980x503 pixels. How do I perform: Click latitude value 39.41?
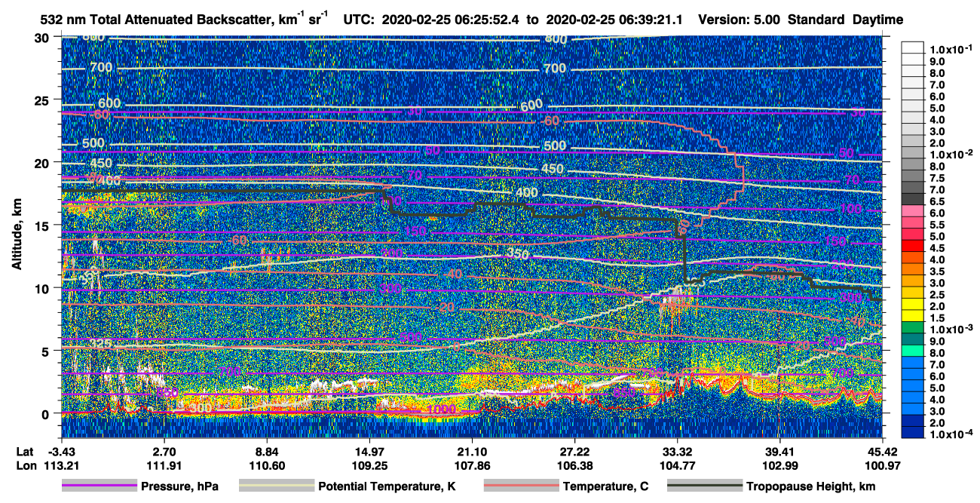[x=779, y=451]
